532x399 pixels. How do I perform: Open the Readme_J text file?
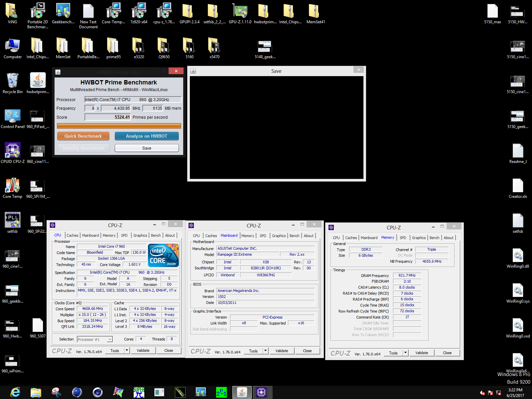click(x=518, y=153)
